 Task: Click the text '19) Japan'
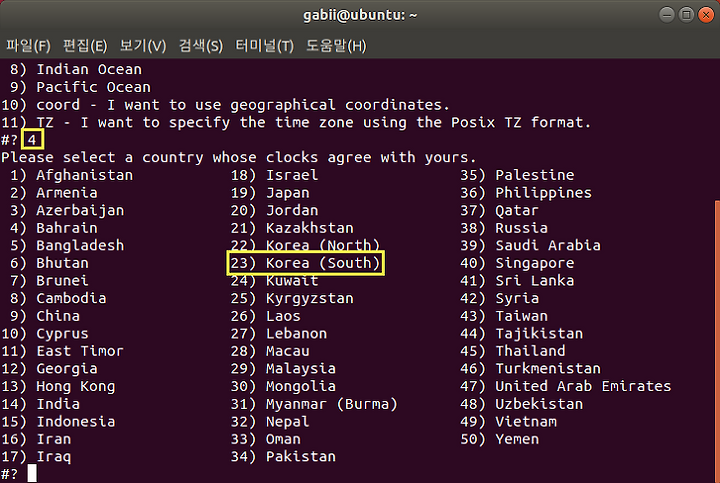tap(270, 193)
